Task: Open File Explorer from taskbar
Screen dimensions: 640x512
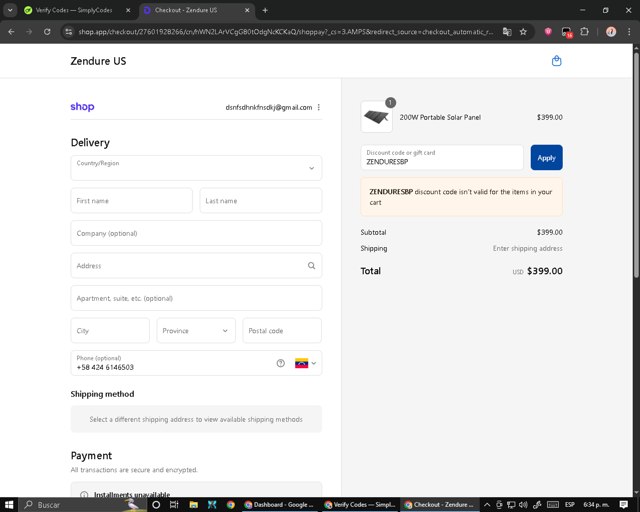Action: (193, 505)
